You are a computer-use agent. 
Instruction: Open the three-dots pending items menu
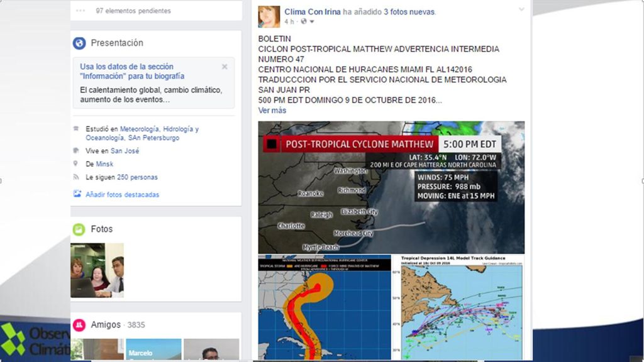tap(80, 11)
